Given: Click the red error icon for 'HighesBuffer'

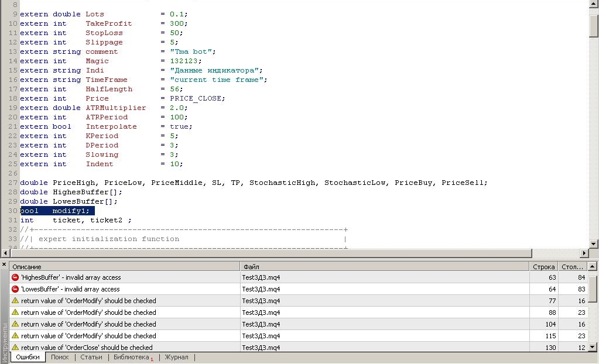Looking at the screenshot, I should (15, 277).
